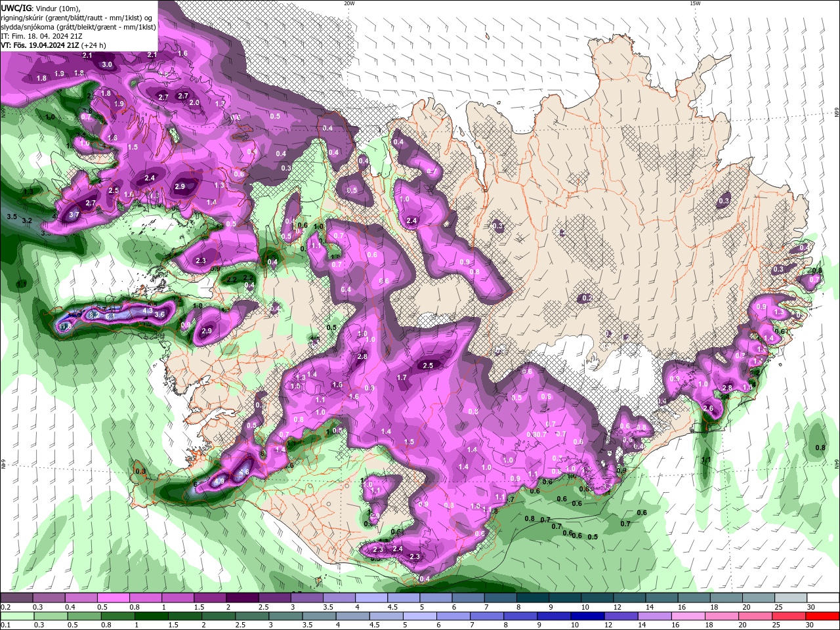
Task: Click the light pink 16 swatch in lower legend
Action: 688,616
